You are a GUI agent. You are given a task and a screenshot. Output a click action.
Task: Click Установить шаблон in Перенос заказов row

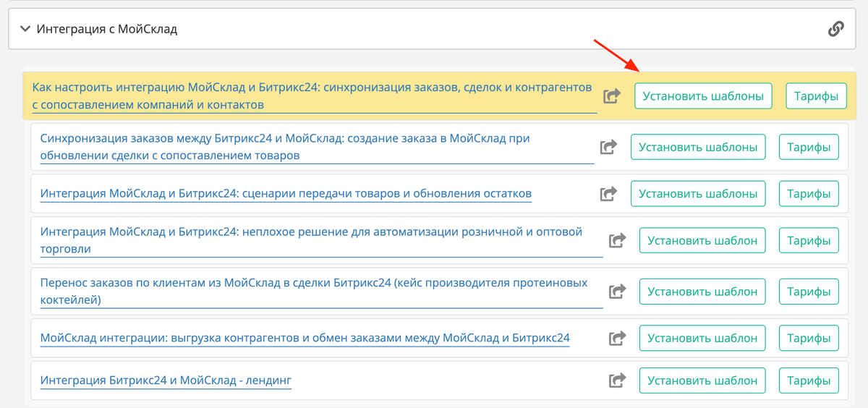pyautogui.click(x=702, y=292)
